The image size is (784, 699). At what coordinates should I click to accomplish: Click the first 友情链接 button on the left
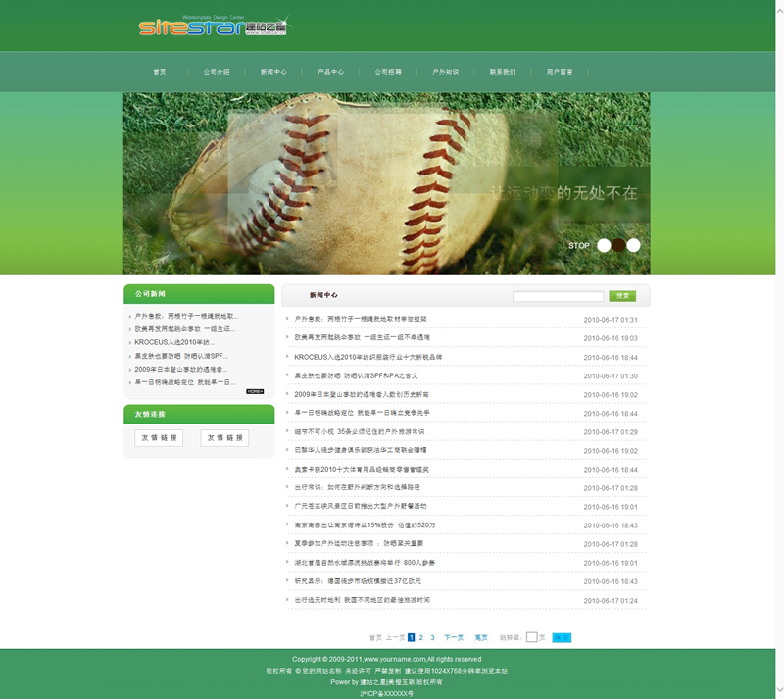coord(159,438)
